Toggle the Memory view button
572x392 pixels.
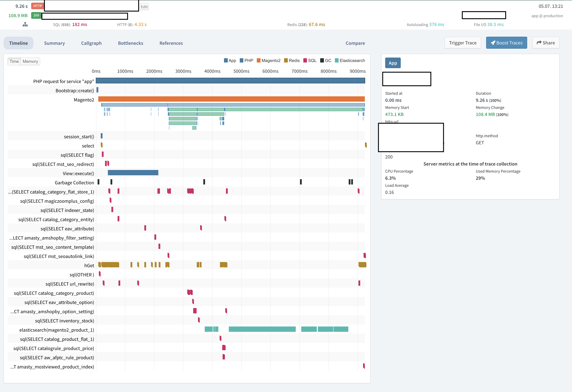tap(30, 61)
